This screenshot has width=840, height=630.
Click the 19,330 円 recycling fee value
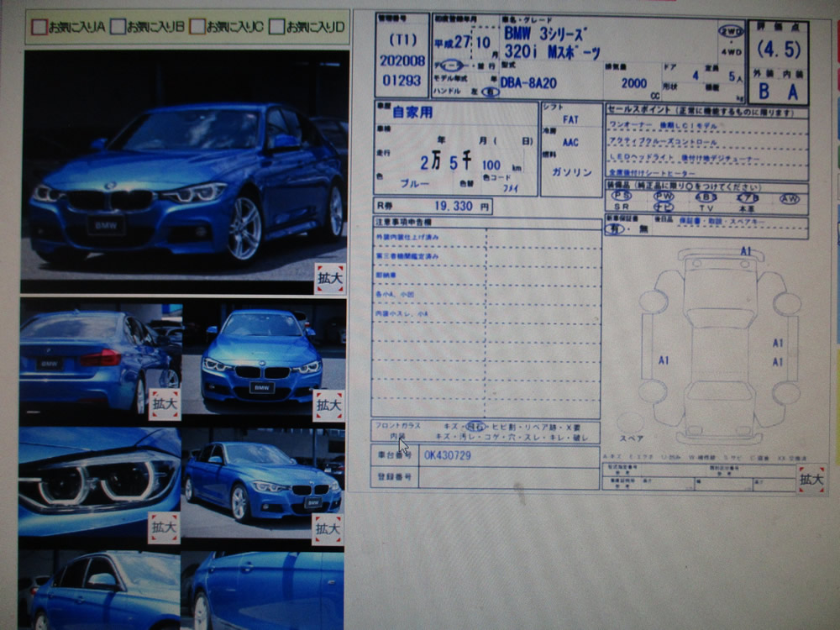coord(462,207)
